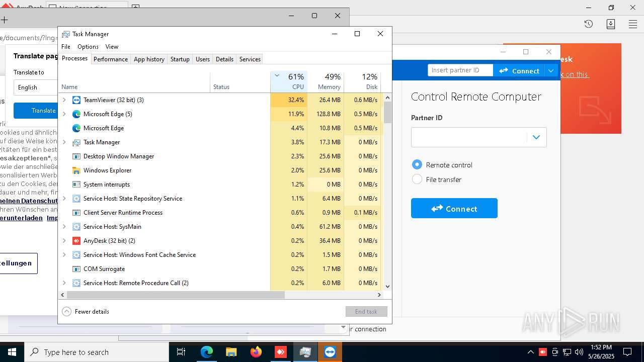The height and width of the screenshot is (362, 644).
Task: Open Firefox from the taskbar
Action: point(256,352)
